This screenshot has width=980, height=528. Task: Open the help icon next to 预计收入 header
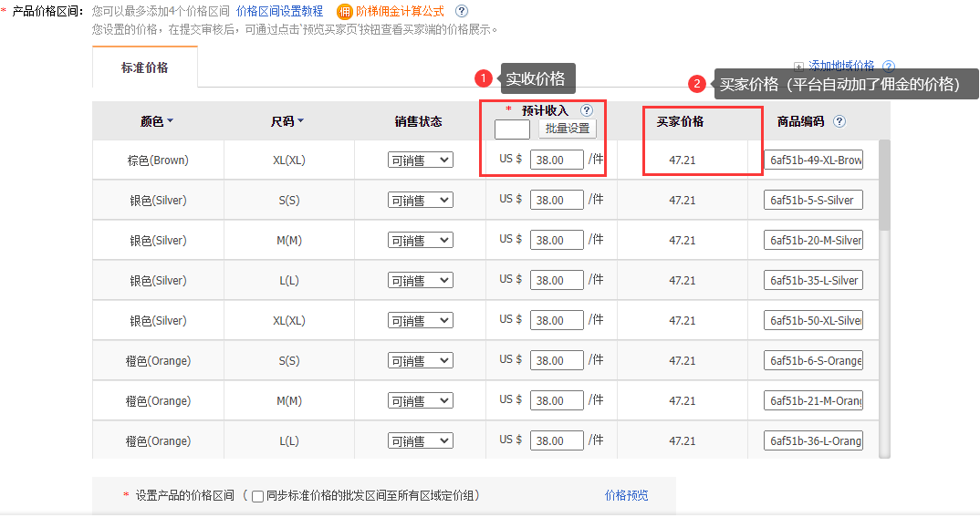(x=588, y=109)
